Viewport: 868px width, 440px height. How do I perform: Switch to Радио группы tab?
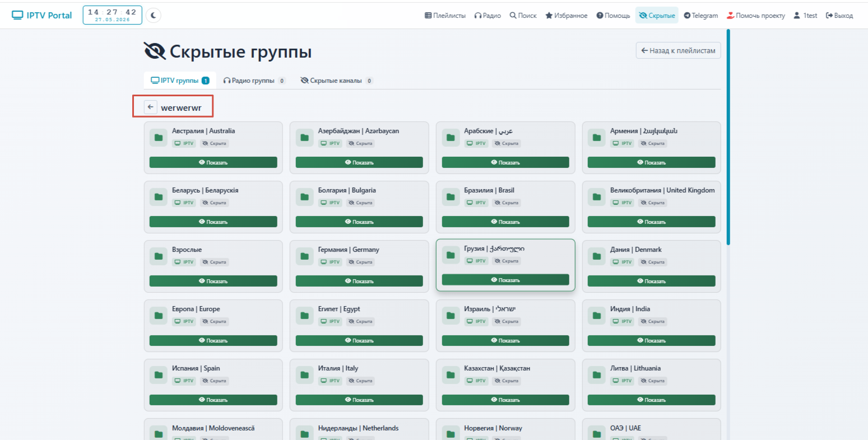tap(254, 81)
